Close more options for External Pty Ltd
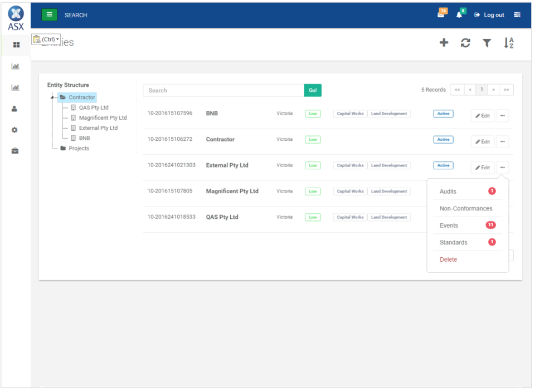Viewport: 535px width, 392px height. [x=503, y=168]
